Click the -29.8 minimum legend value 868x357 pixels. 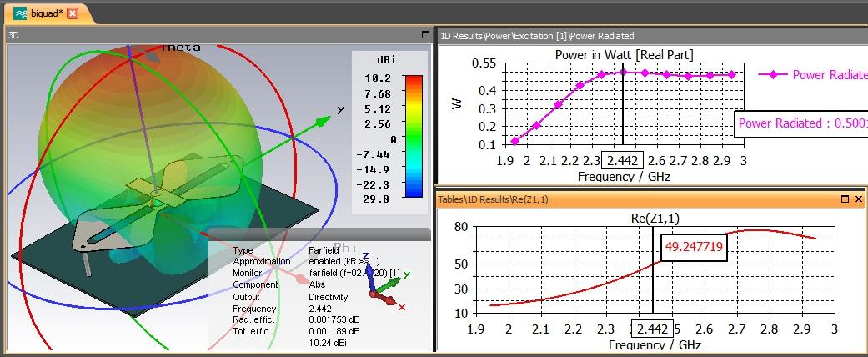click(x=374, y=199)
